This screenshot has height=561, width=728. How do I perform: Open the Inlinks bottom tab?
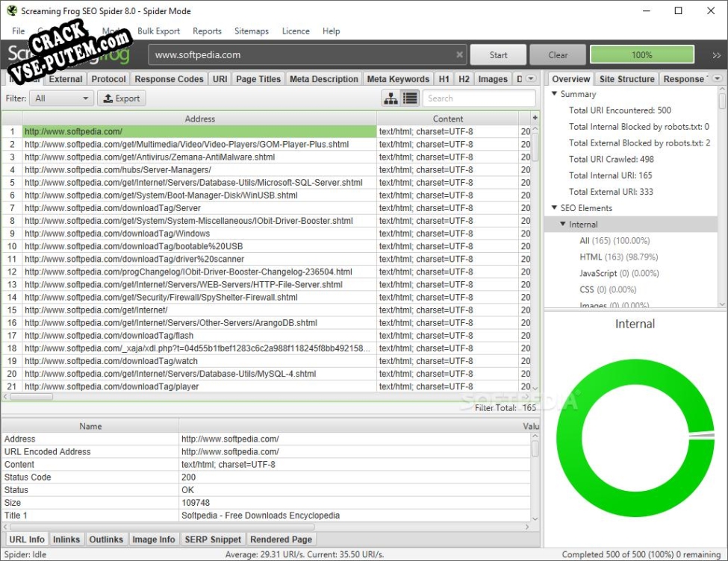pos(66,539)
